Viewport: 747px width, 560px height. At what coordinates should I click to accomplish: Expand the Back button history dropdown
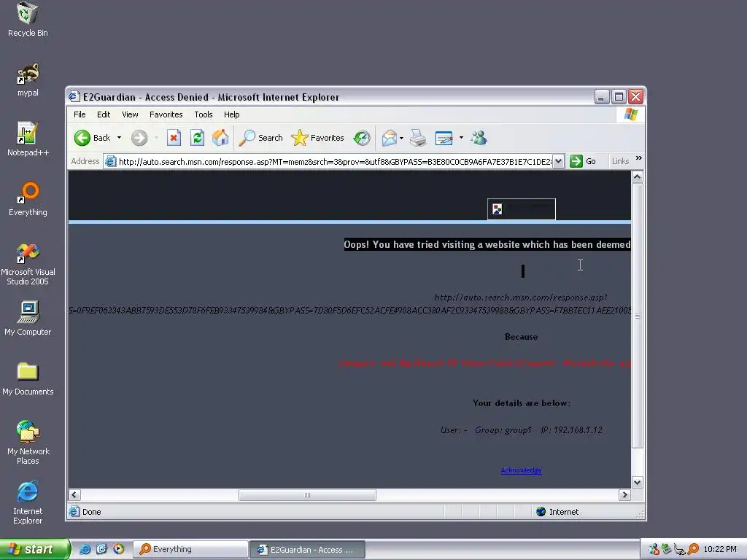[119, 138]
